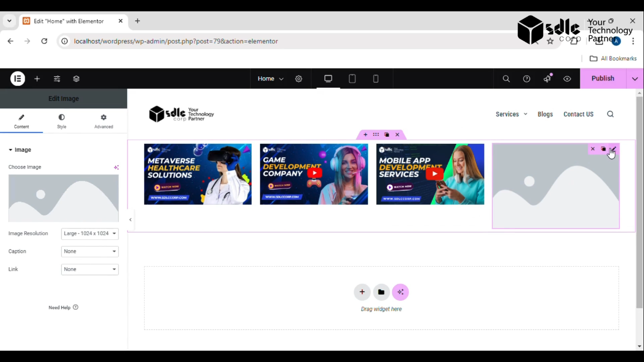Switch to the Content tab
Viewport: 644px width, 362px height.
[x=21, y=121]
